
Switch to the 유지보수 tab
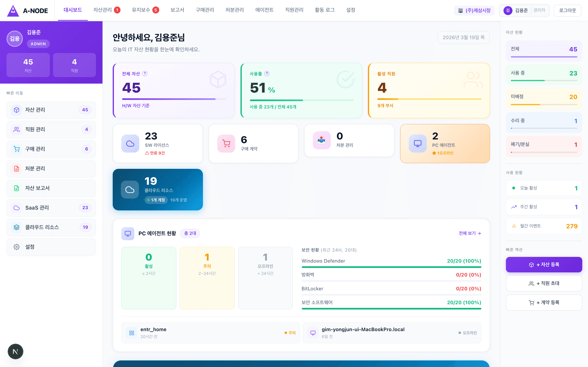coord(142,10)
